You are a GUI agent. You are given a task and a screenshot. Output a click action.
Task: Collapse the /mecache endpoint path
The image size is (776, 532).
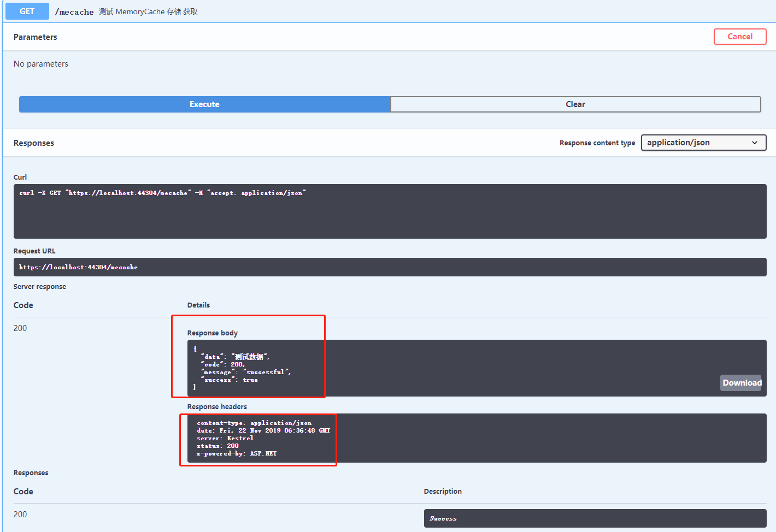pos(74,12)
